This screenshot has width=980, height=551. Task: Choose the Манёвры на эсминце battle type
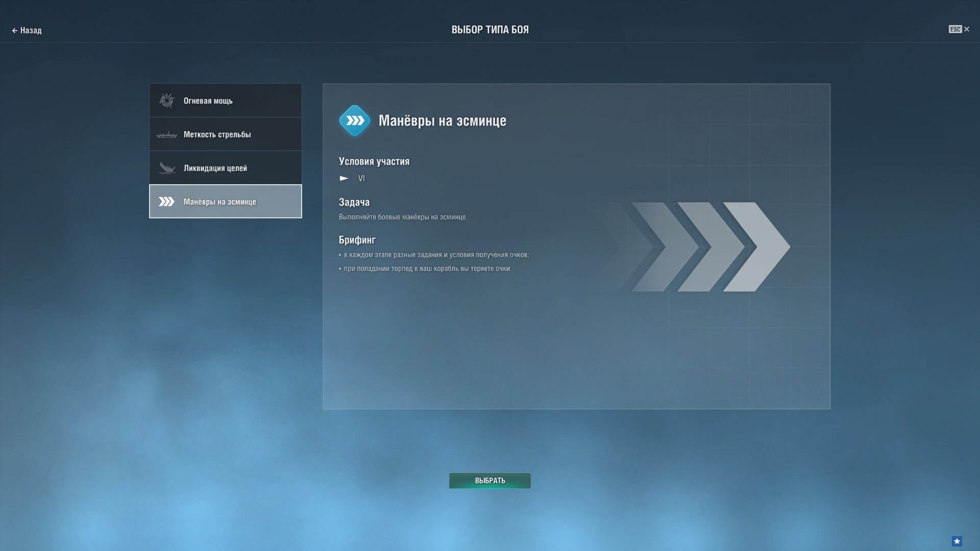(226, 202)
